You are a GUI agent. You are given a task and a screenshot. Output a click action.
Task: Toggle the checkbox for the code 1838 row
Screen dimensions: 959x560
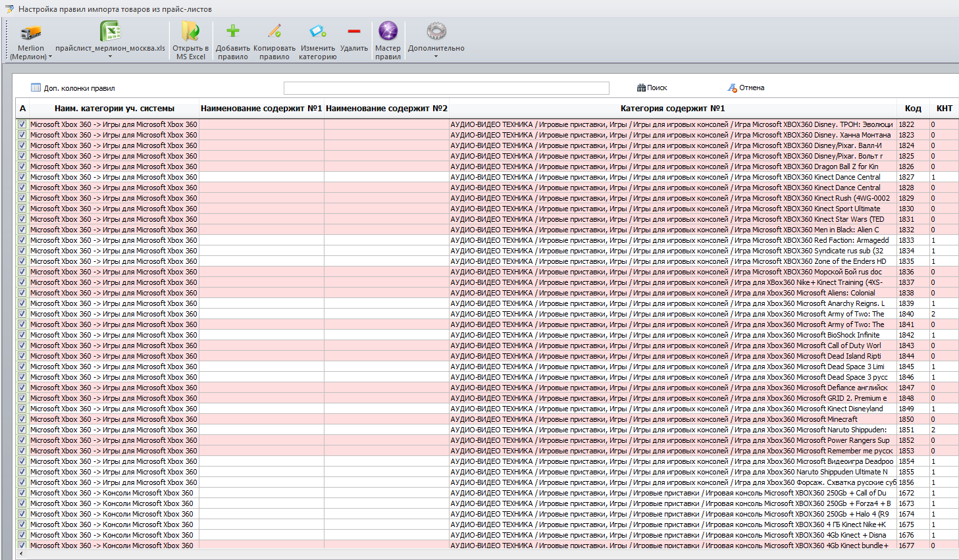coord(22,293)
